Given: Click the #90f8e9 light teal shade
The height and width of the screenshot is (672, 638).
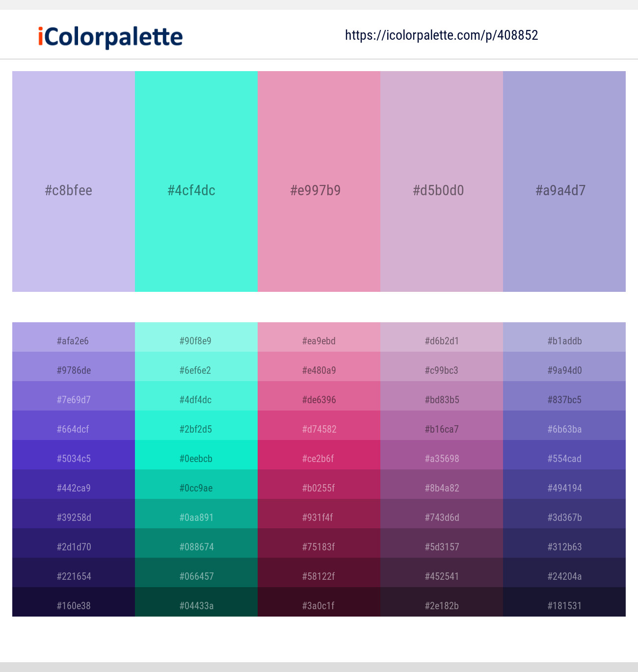Looking at the screenshot, I should pyautogui.click(x=196, y=341).
